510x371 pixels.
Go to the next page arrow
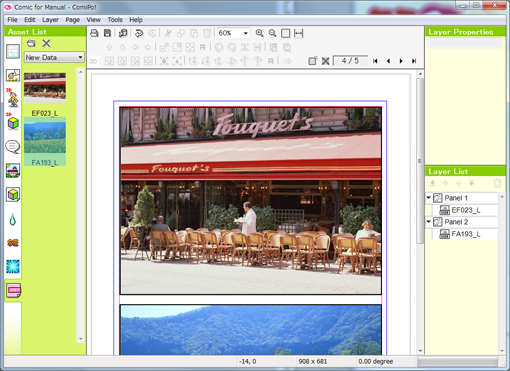click(x=401, y=61)
